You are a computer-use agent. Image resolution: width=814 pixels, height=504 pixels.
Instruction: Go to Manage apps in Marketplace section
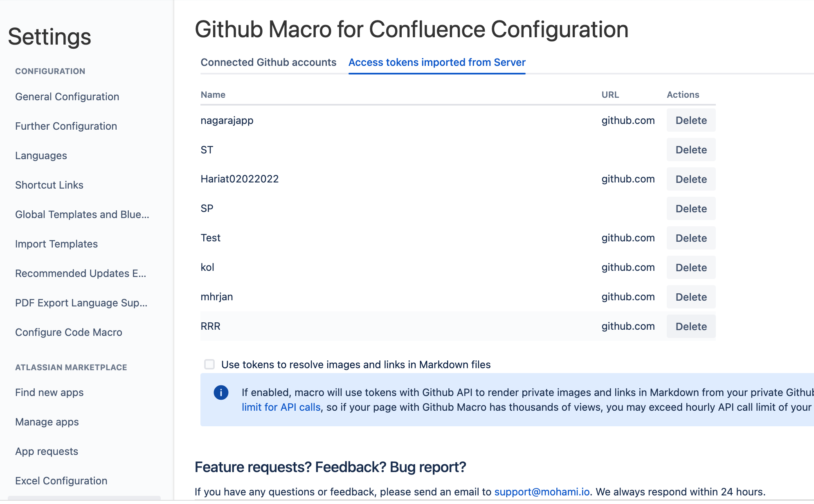(x=47, y=422)
